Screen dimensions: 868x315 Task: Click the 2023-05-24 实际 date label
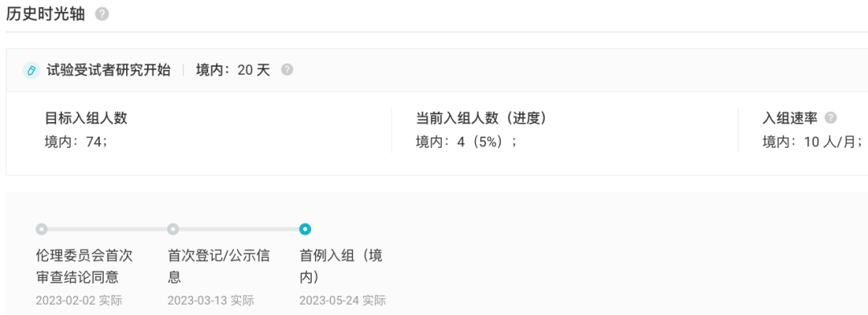tap(342, 301)
